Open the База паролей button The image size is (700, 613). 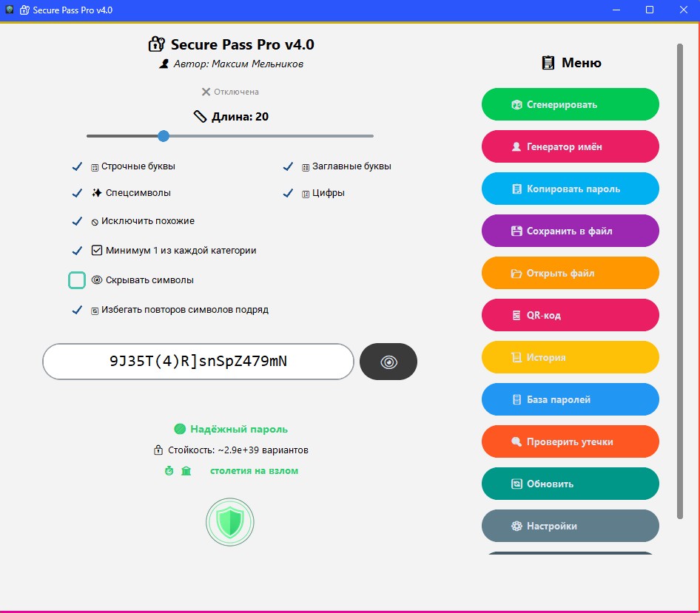[570, 399]
